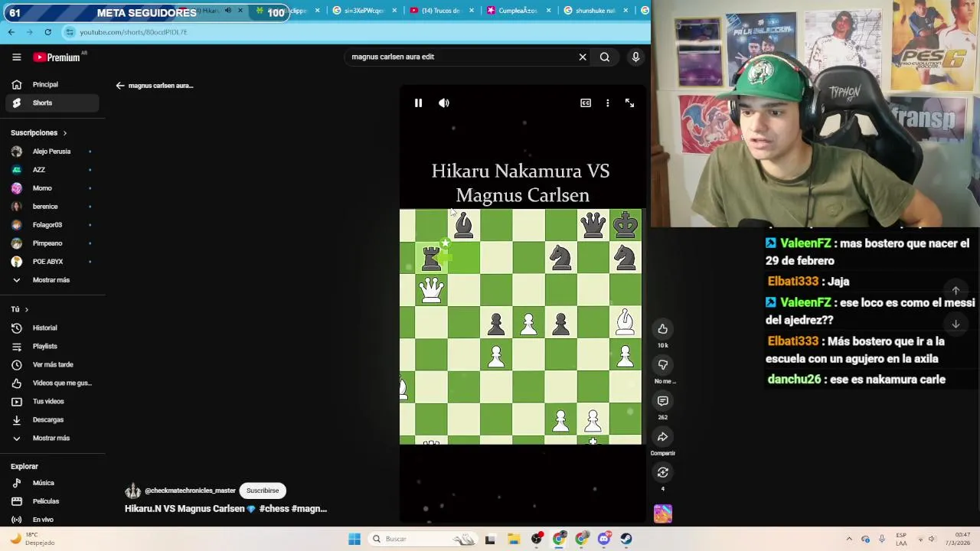Open File Explorer from taskbar
Viewport: 980px width, 551px height.
(513, 539)
